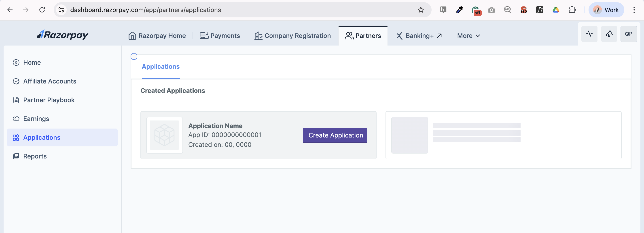The image size is (644, 233).
Task: Click the Application Name text
Action: [215, 126]
